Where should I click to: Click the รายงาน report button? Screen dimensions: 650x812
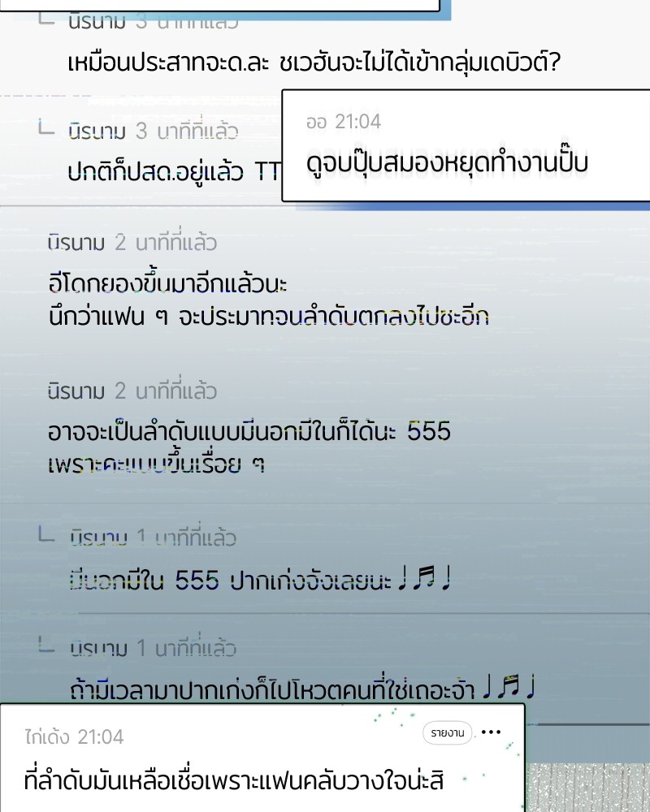[448, 732]
